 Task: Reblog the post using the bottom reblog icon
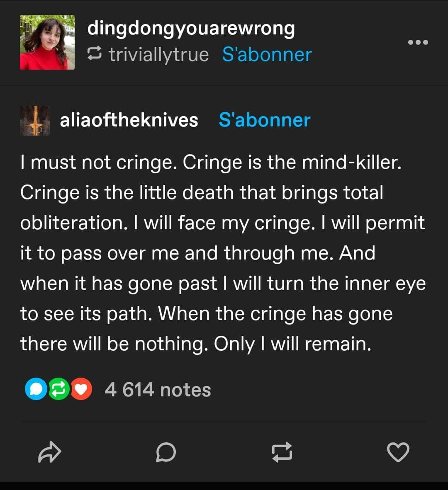282,452
